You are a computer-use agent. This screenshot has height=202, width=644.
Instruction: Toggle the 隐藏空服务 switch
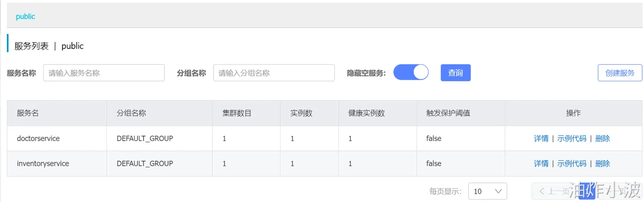[411, 73]
